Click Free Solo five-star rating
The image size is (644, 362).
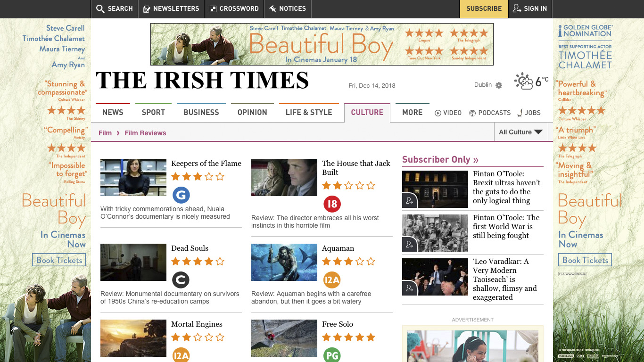coord(348,337)
